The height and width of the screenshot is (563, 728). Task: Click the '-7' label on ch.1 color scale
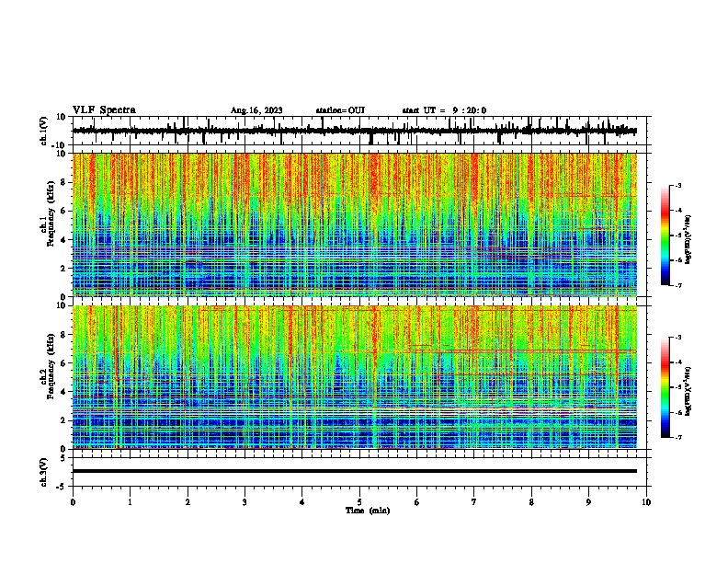(x=678, y=286)
